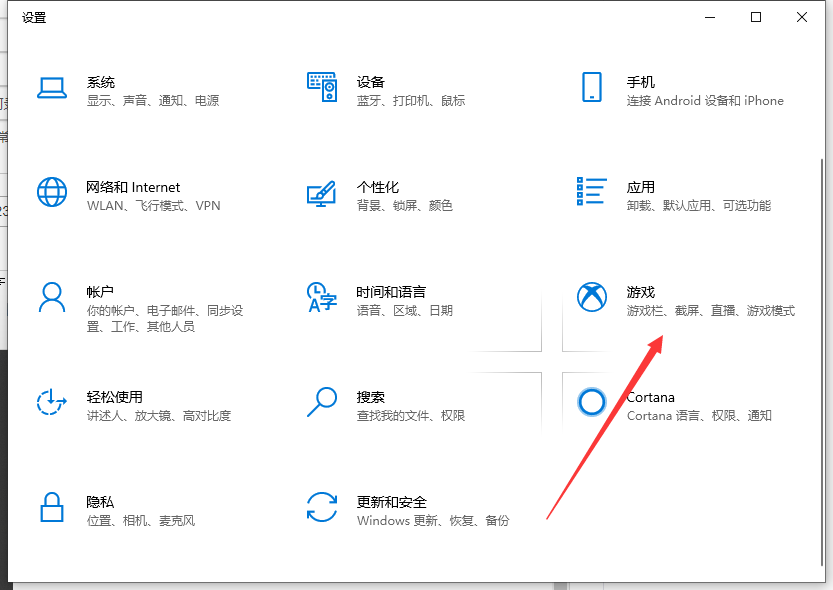Click the Phone icon
833x590 pixels.
tap(591, 87)
